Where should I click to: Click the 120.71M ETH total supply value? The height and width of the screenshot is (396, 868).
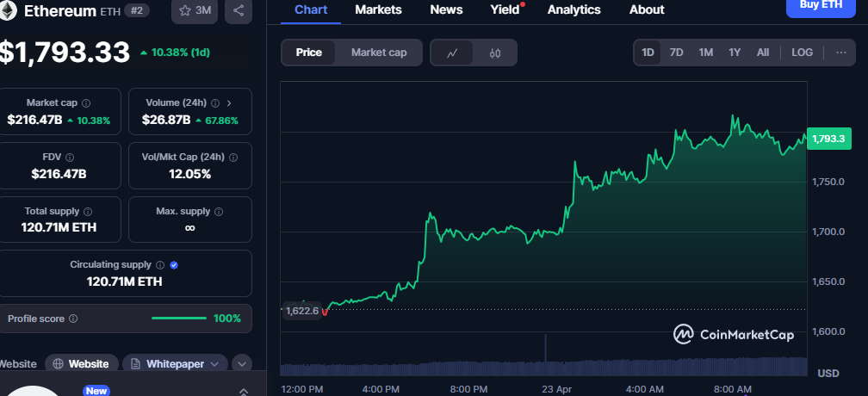59,227
